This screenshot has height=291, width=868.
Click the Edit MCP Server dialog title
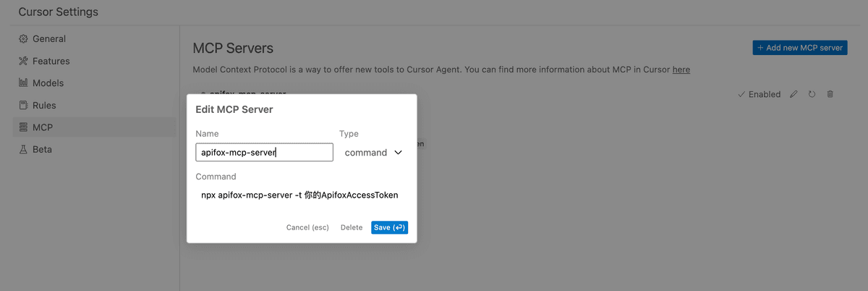click(x=234, y=109)
